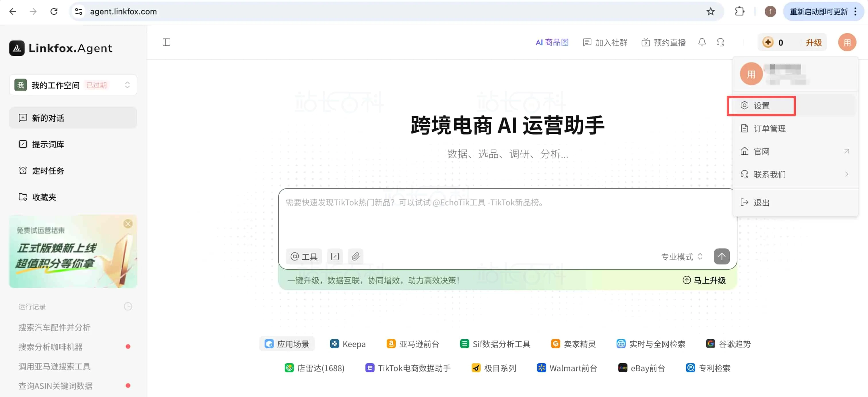The image size is (868, 397).
Task: Dismiss the promo banner with the X
Action: [x=128, y=223]
